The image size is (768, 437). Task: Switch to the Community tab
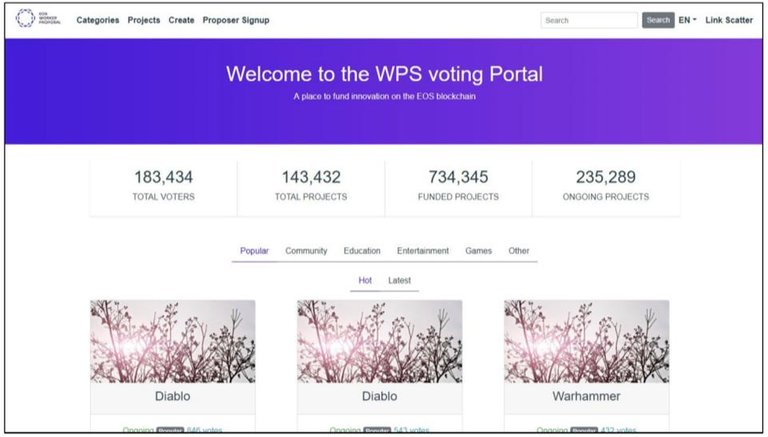click(x=306, y=251)
